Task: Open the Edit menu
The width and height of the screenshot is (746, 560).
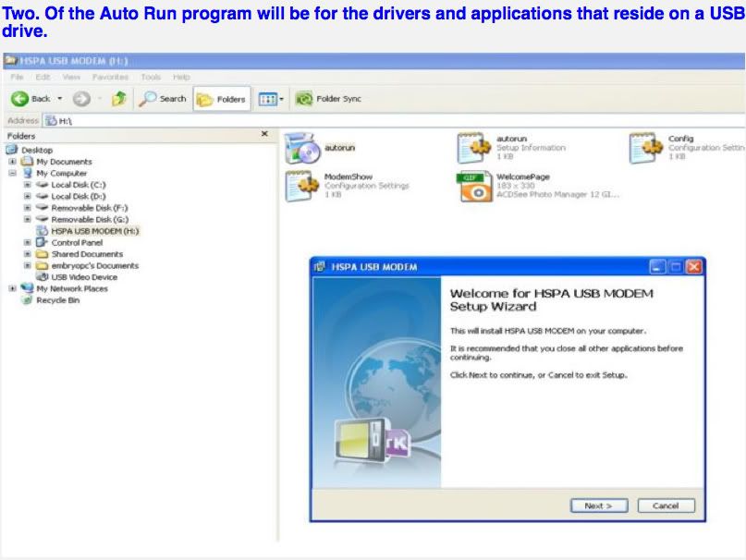Action: [x=43, y=77]
